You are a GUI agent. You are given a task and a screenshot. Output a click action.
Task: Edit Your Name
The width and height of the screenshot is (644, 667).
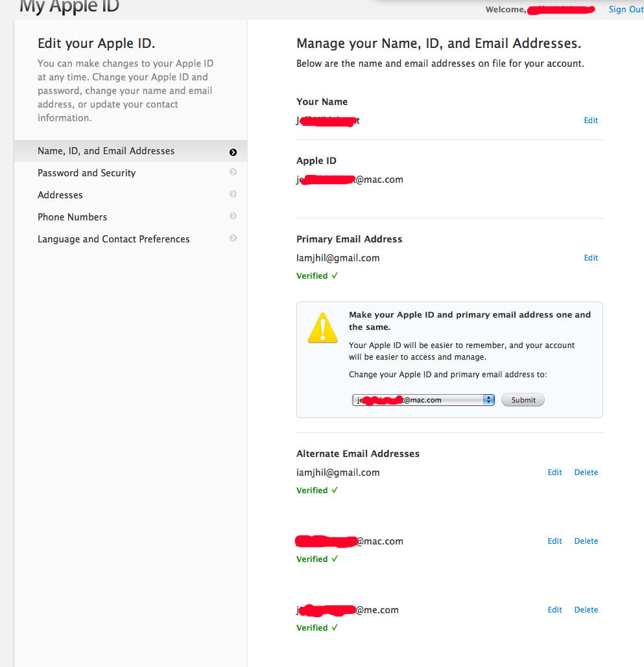(x=591, y=121)
